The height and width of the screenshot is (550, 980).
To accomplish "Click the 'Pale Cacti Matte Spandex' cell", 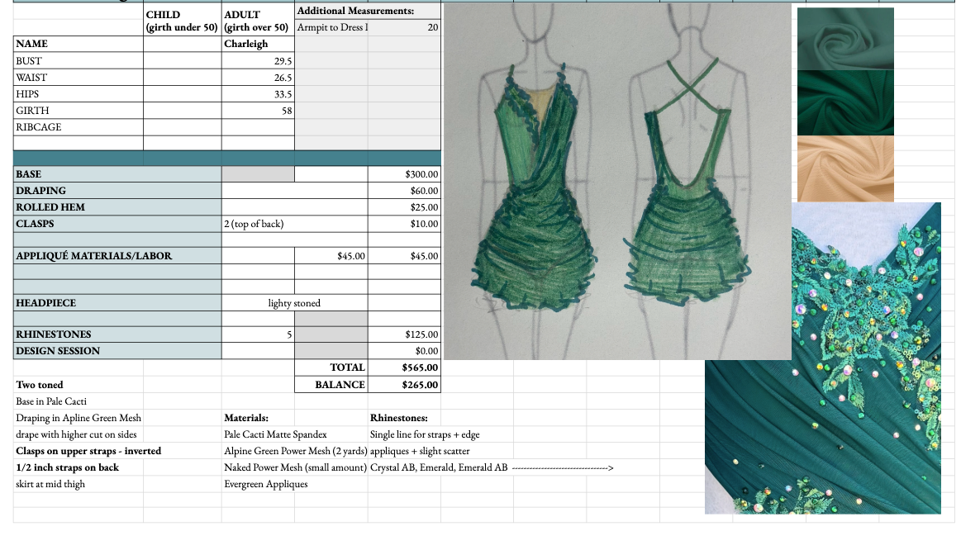I will [276, 434].
